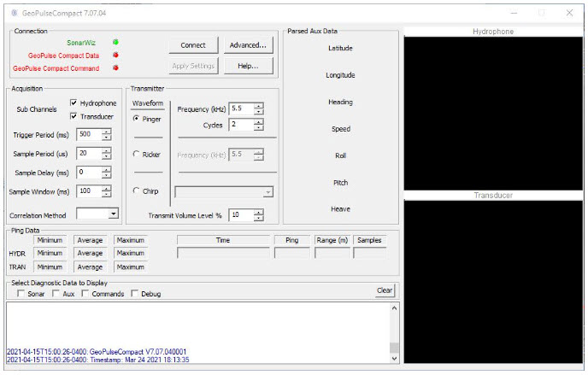Open the Correlation Method dropdown

114,214
